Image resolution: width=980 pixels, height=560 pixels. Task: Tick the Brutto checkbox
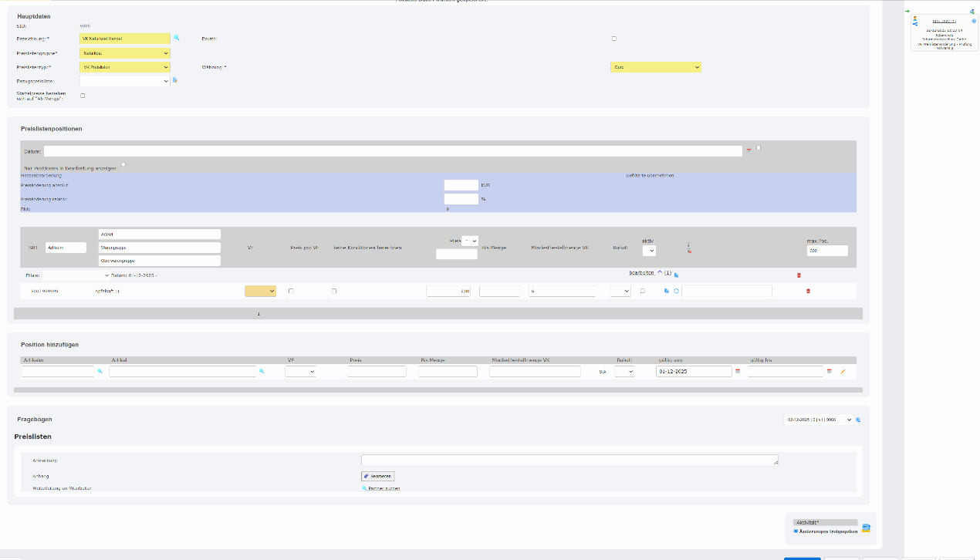tap(614, 38)
